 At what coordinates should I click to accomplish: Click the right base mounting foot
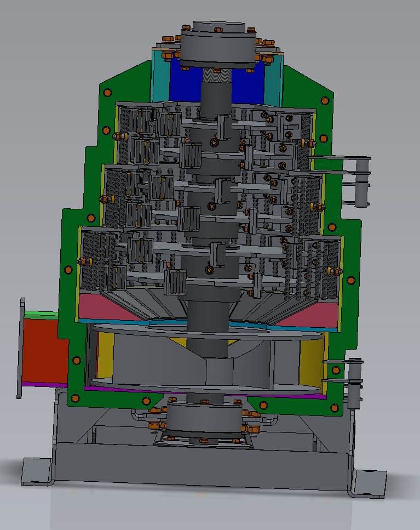pos(369,482)
